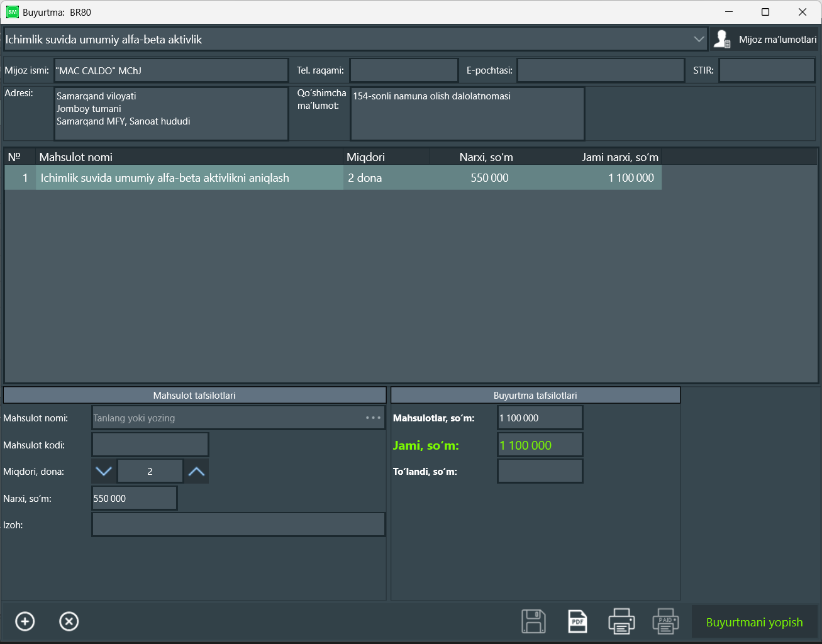The width and height of the screenshot is (822, 644).
Task: Click the Adresi text area
Action: 171,114
